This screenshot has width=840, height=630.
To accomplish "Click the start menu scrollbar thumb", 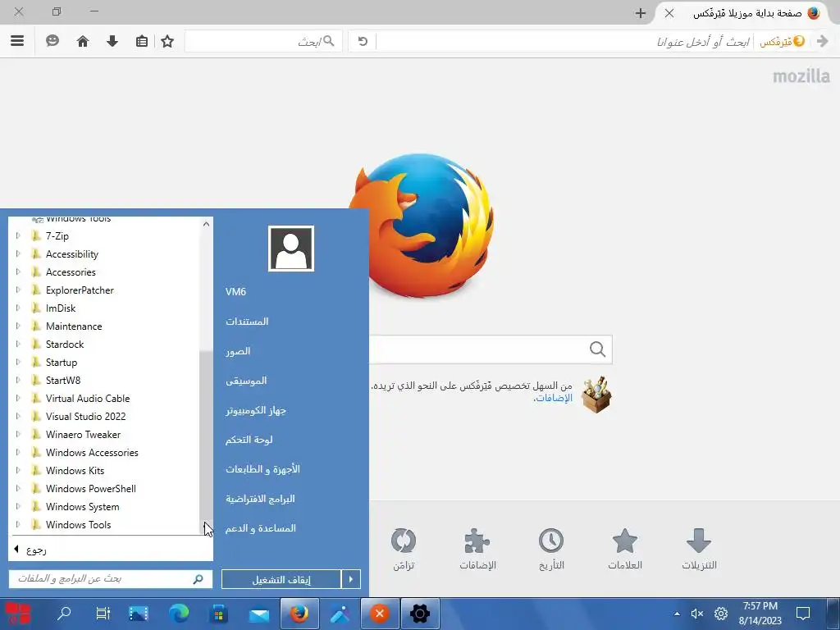I will (206, 435).
